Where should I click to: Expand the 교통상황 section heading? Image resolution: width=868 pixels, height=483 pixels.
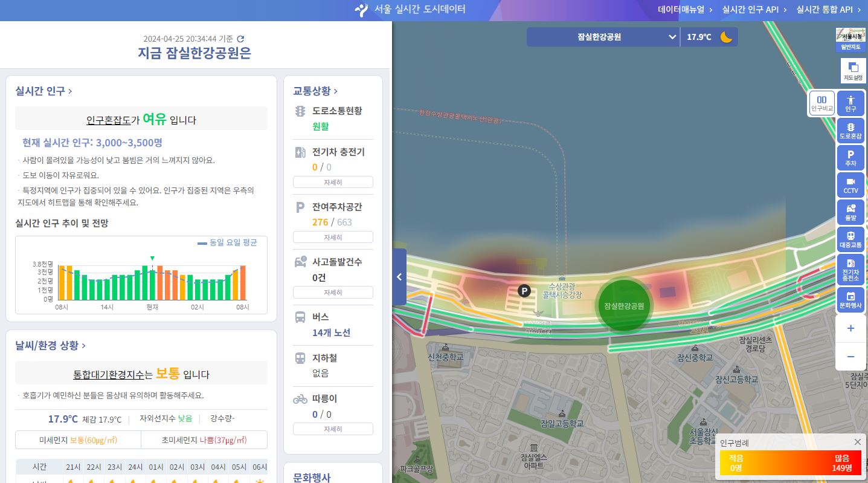click(315, 91)
